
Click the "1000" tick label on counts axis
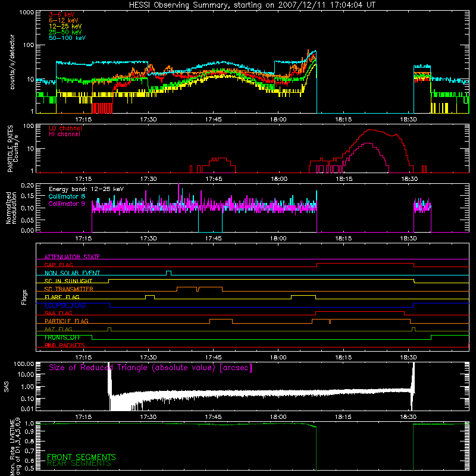point(26,12)
